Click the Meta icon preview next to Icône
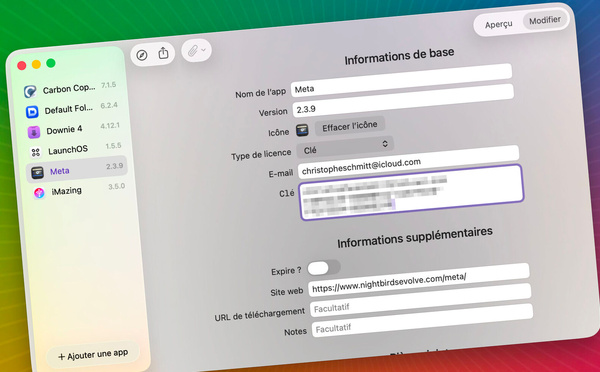 pyautogui.click(x=302, y=131)
